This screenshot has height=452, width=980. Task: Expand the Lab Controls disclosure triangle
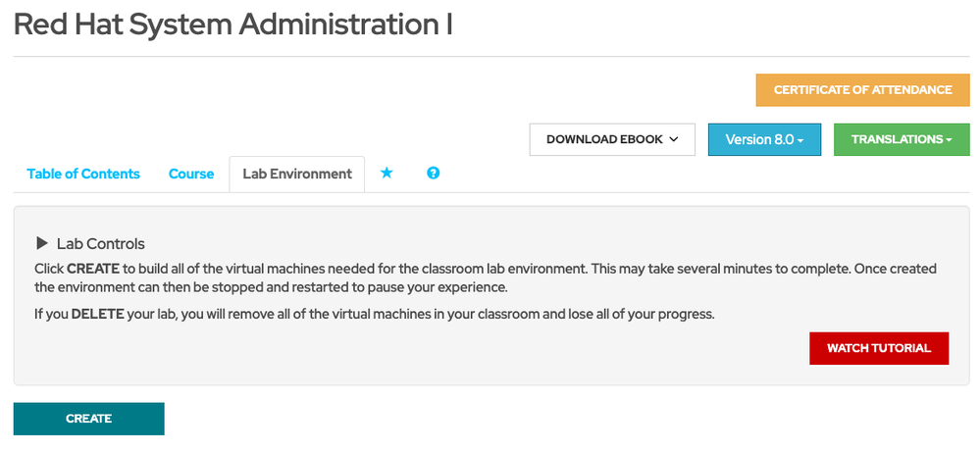(x=41, y=243)
